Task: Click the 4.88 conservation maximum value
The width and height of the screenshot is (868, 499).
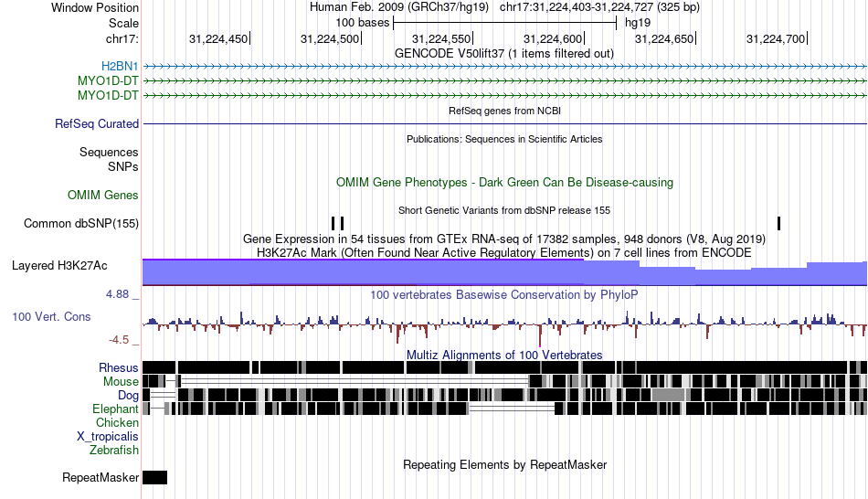Action: point(117,294)
